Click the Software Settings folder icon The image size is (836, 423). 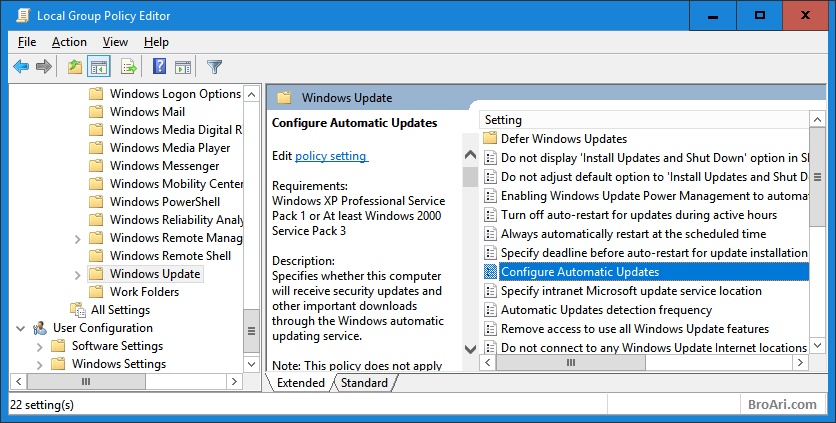coord(58,346)
